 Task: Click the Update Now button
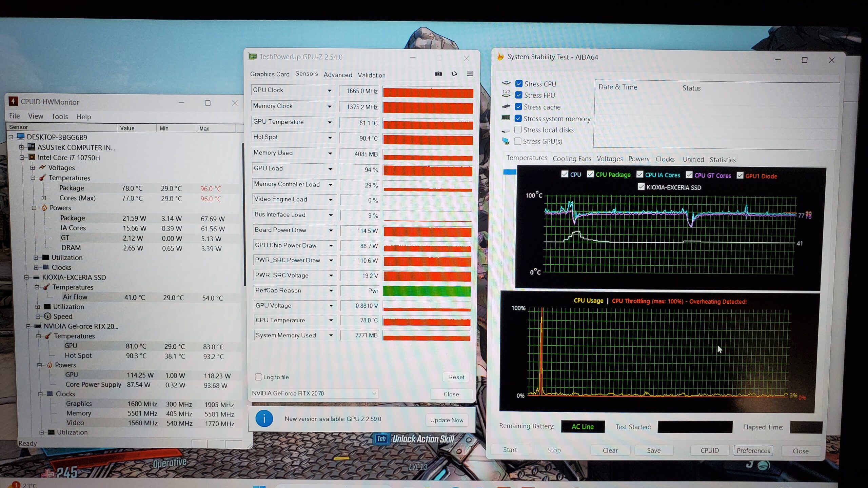pos(447,420)
